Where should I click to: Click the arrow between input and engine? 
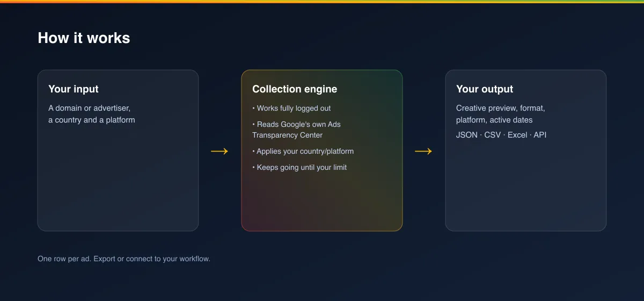coord(219,152)
